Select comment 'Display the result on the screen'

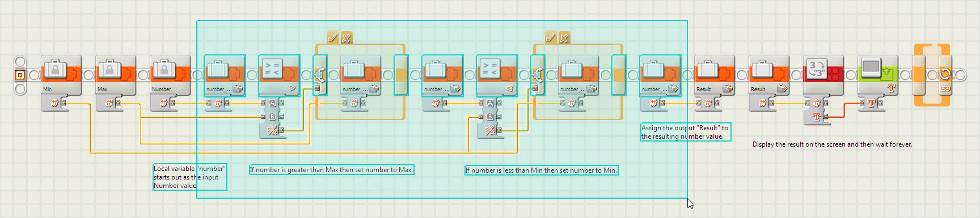click(833, 144)
